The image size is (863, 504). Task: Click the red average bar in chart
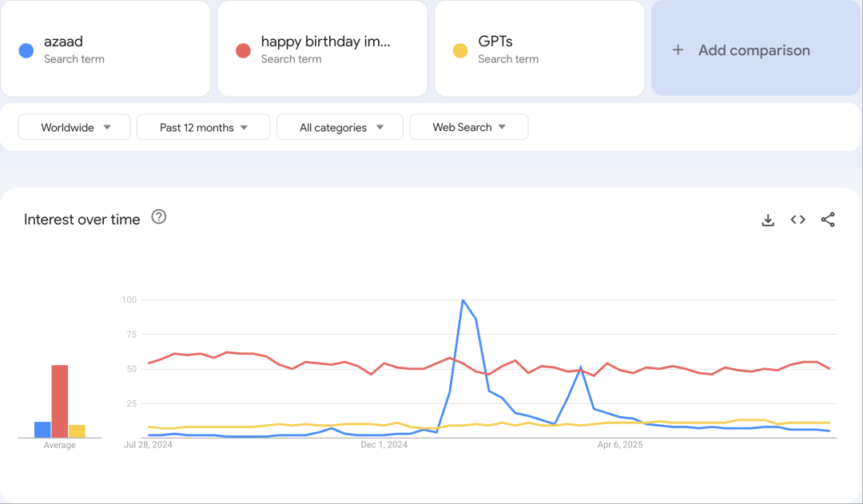[x=60, y=401]
